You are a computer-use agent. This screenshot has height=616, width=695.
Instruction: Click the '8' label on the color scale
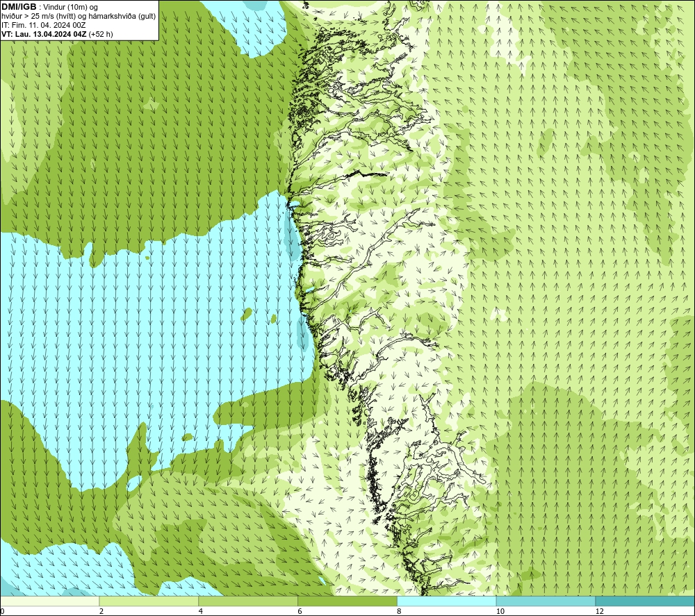click(399, 612)
